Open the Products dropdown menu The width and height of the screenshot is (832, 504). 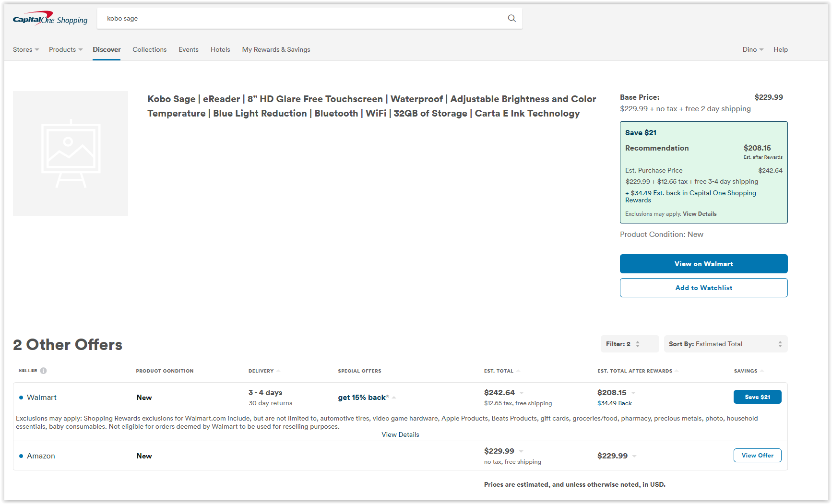(66, 49)
